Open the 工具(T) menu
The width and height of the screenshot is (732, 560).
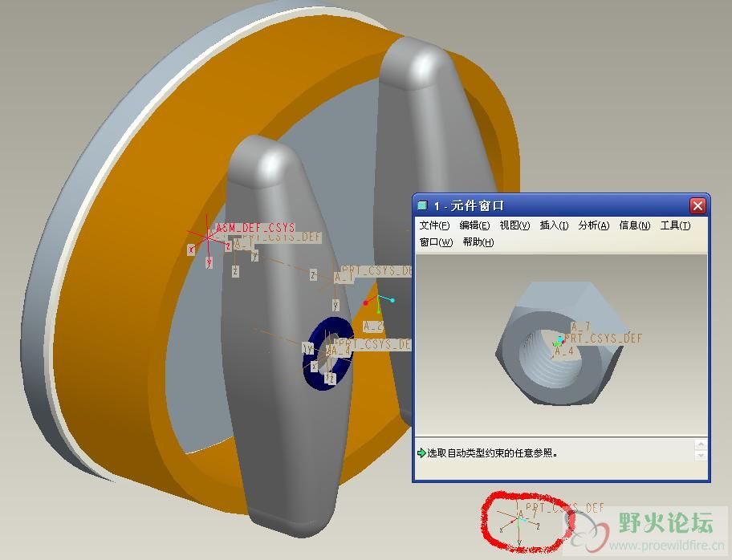[675, 225]
